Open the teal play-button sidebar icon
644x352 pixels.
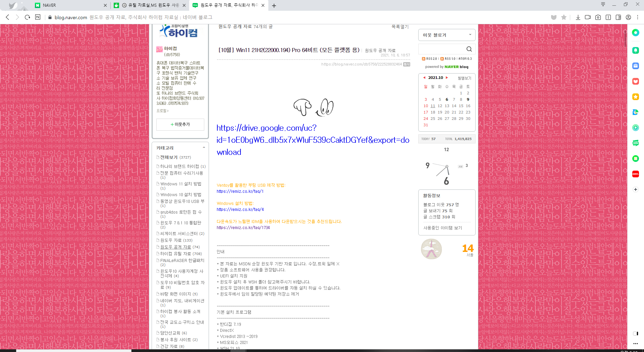(635, 128)
